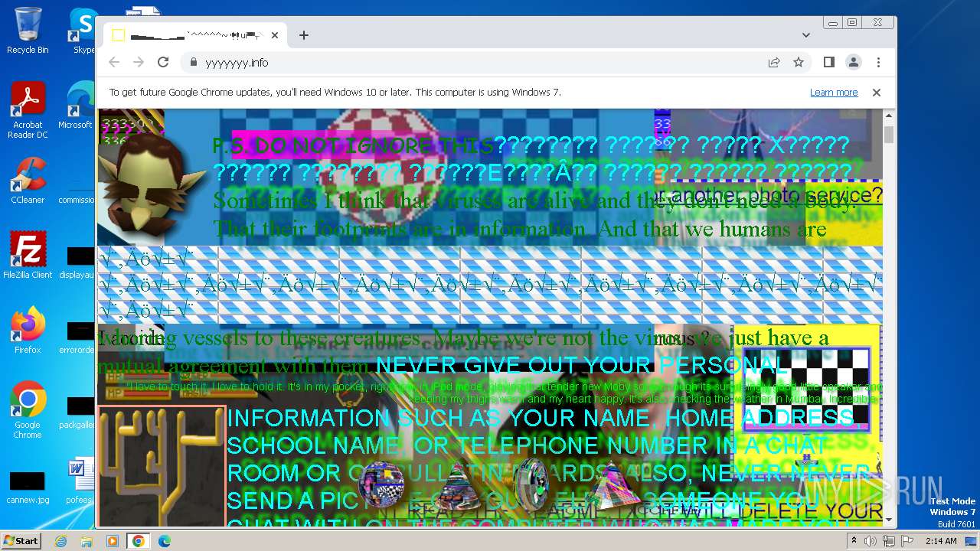Show hidden system tray icons
Screen dimensions: 980x551
tap(854, 541)
